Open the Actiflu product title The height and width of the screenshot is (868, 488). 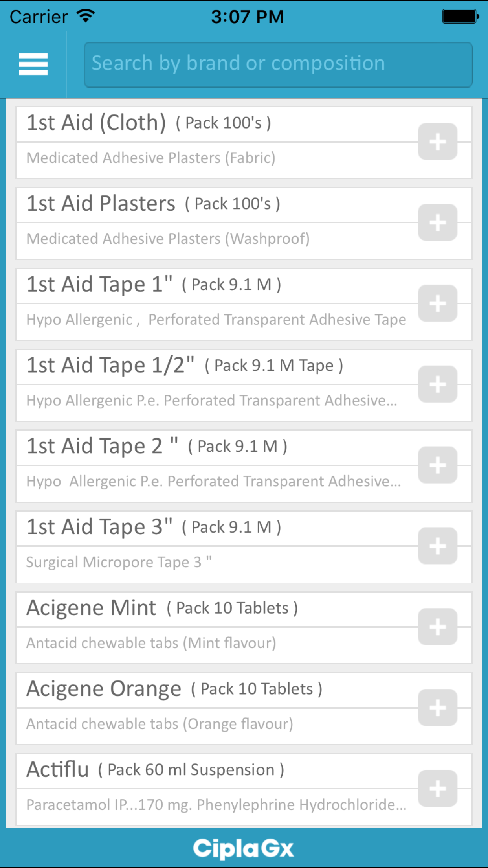[58, 770]
